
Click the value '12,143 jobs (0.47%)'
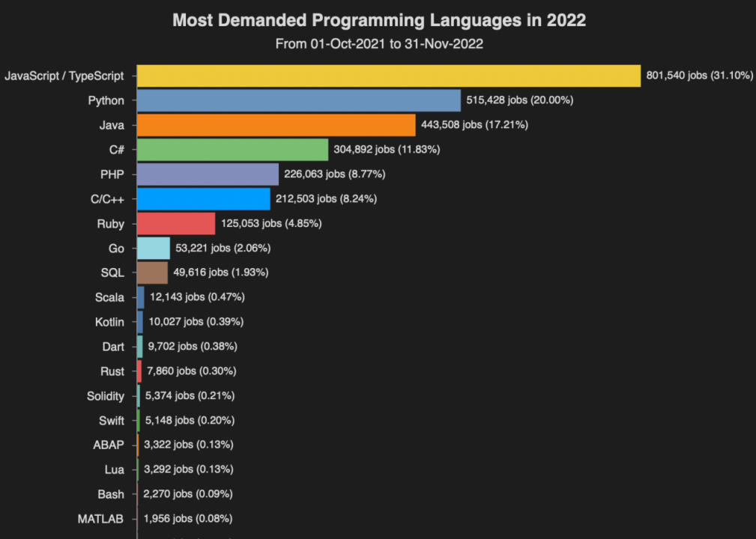click(x=197, y=297)
